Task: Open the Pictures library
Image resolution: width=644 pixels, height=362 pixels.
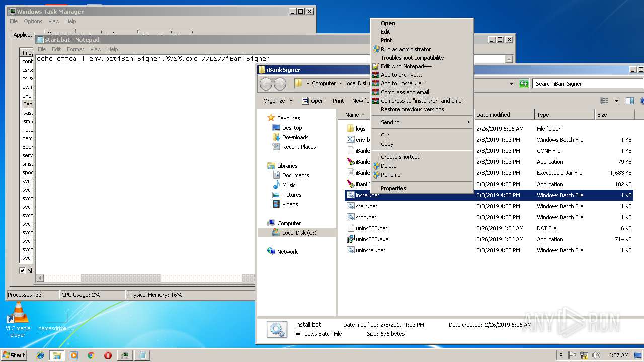Action: click(x=292, y=195)
